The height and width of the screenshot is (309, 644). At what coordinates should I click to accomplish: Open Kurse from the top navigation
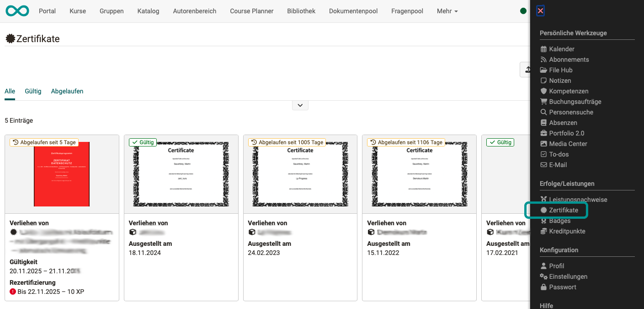pyautogui.click(x=77, y=11)
